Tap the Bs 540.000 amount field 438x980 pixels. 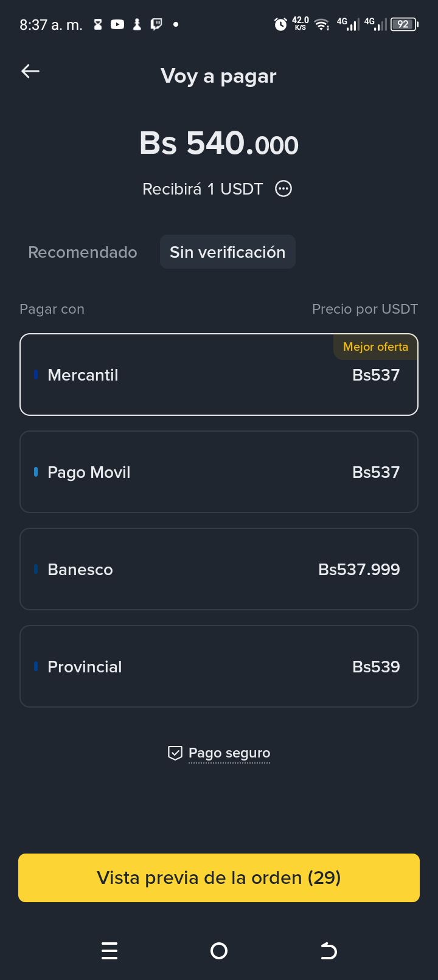[x=219, y=143]
